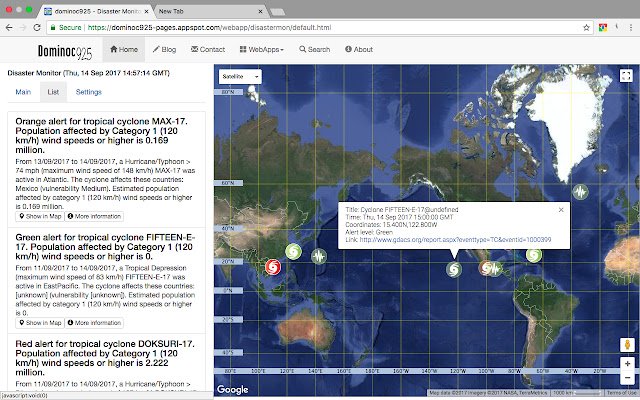Click the earthquake marker near Iceland

pyautogui.click(x=580, y=191)
